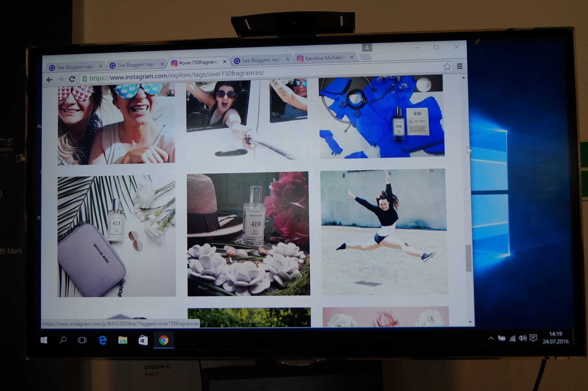
Task: Close the Karolina Michalkie tab
Action: (x=352, y=57)
